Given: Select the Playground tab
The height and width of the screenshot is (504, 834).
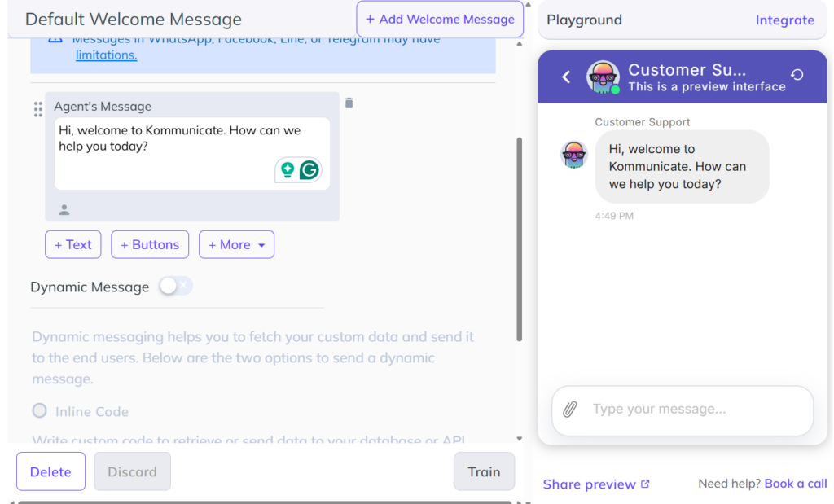Looking at the screenshot, I should click(x=584, y=20).
